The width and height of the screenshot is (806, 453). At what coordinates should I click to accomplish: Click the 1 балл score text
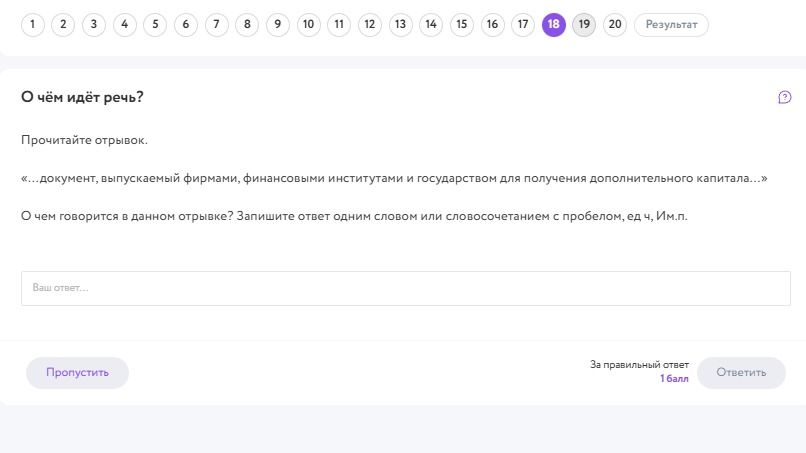(x=674, y=379)
